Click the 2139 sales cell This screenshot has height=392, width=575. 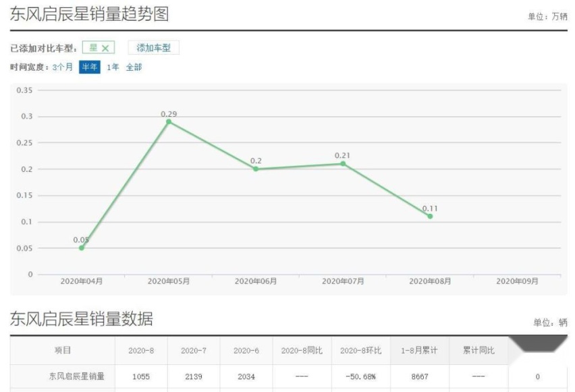point(194,376)
